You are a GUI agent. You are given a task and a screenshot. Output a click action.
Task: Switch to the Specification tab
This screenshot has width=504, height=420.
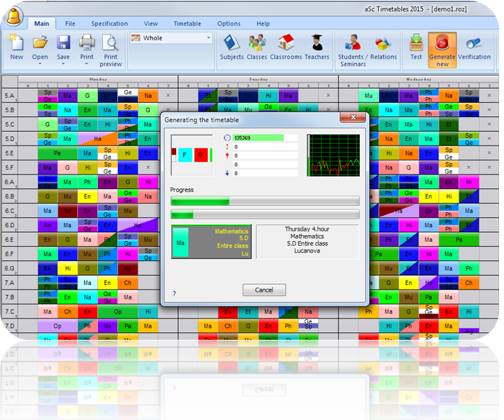coord(109,23)
